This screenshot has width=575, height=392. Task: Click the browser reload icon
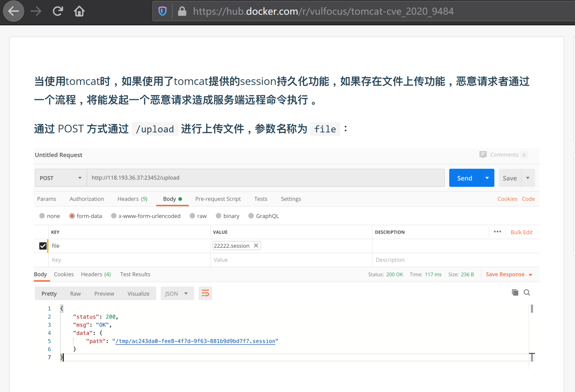tap(58, 11)
